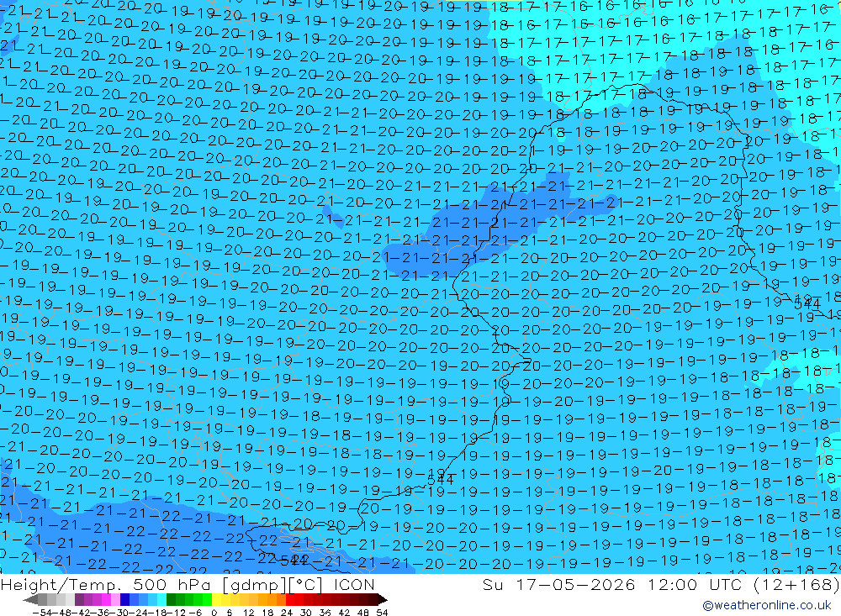Click the '[gdmp]' unit label
This screenshot has width=841, height=616.
pos(255,584)
